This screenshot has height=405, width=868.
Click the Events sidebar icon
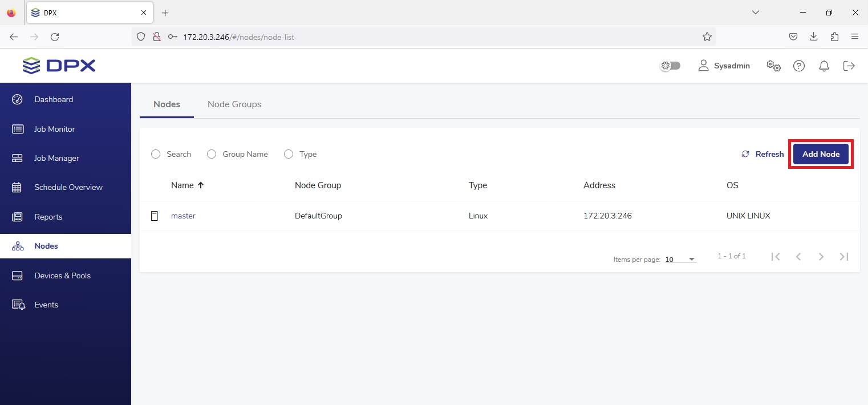click(x=18, y=305)
